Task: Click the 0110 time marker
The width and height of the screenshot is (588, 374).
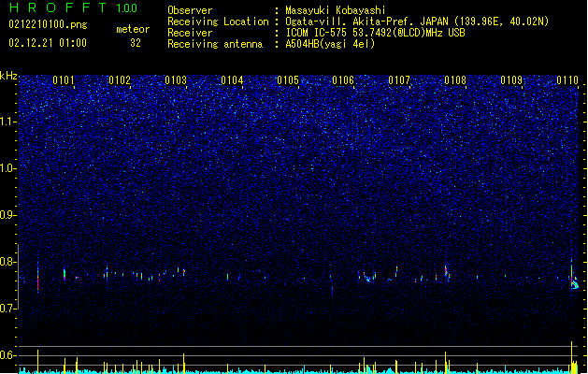Action: coord(567,80)
